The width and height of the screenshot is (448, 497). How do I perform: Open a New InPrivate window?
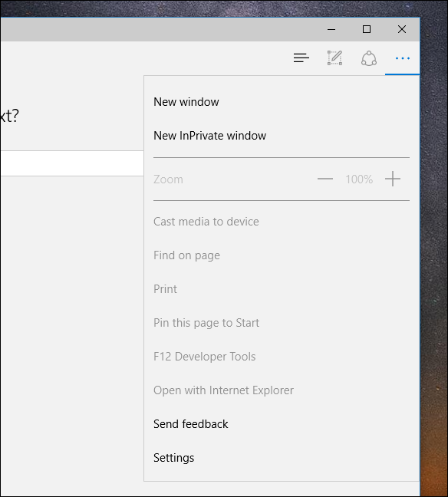pyautogui.click(x=209, y=136)
